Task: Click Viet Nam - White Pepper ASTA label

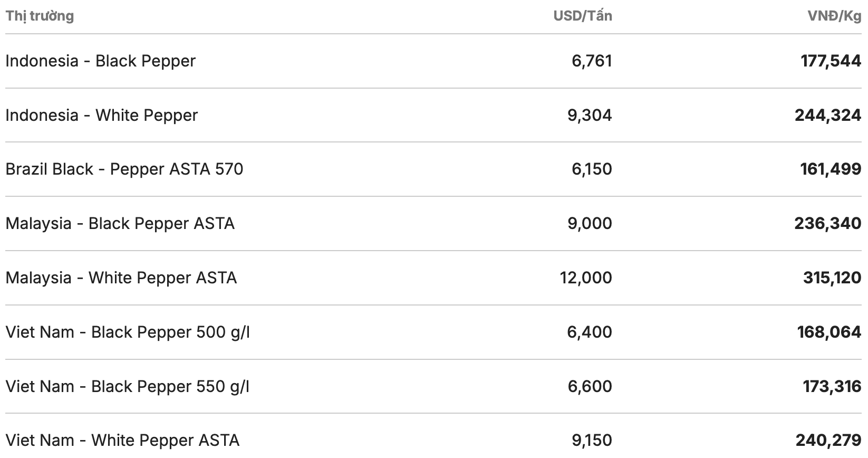Action: tap(122, 440)
